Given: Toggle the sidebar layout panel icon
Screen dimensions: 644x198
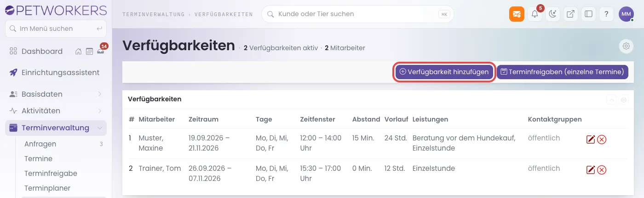Looking at the screenshot, I should click(x=588, y=14).
